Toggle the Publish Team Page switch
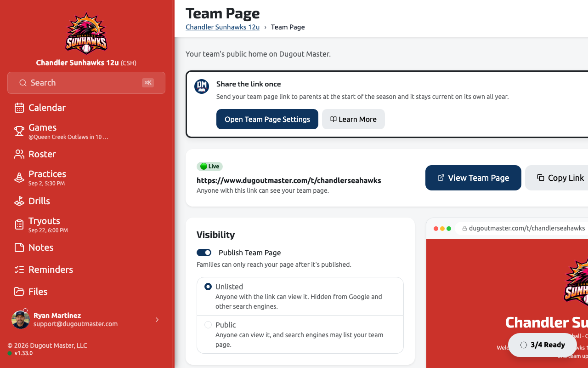This screenshot has width=588, height=368. [204, 253]
